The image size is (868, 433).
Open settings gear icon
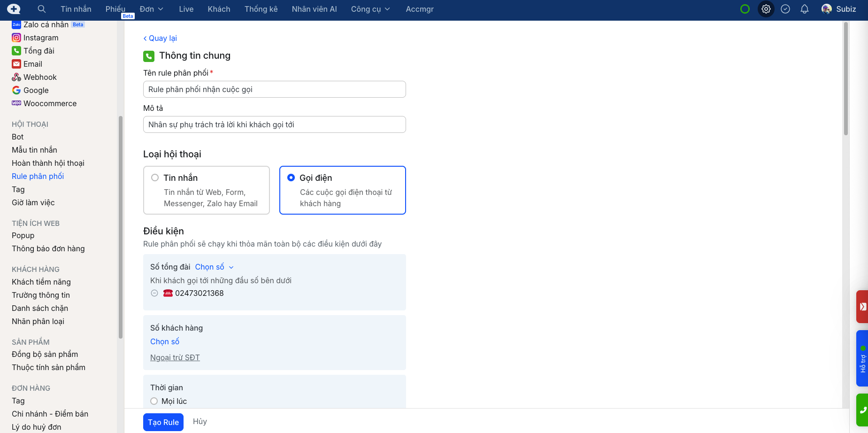pos(766,9)
